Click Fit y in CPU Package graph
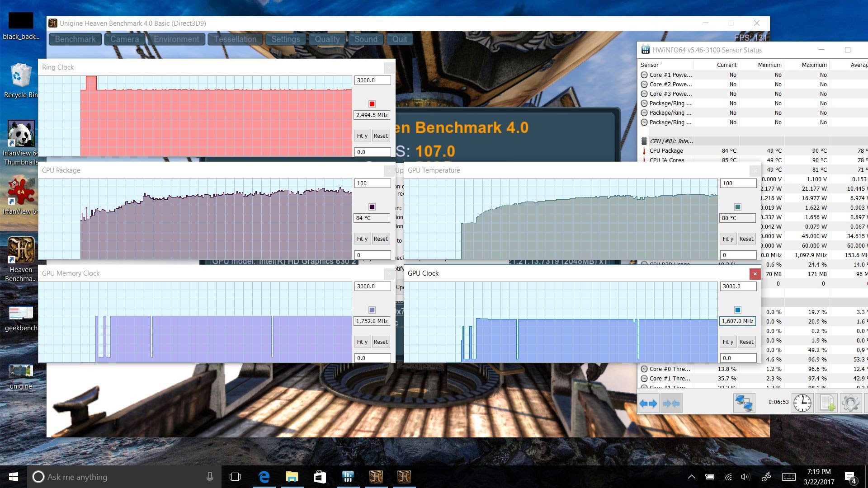This screenshot has width=868, height=488. pyautogui.click(x=362, y=239)
